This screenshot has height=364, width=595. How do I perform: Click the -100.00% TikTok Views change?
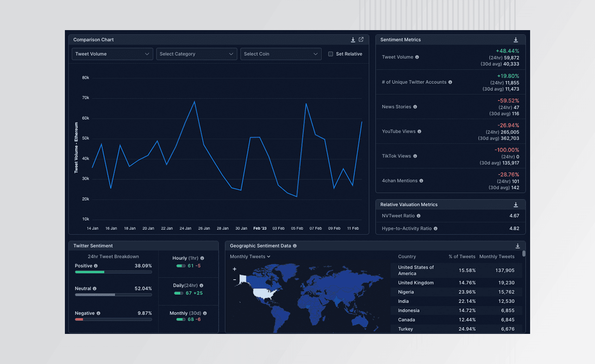(507, 150)
